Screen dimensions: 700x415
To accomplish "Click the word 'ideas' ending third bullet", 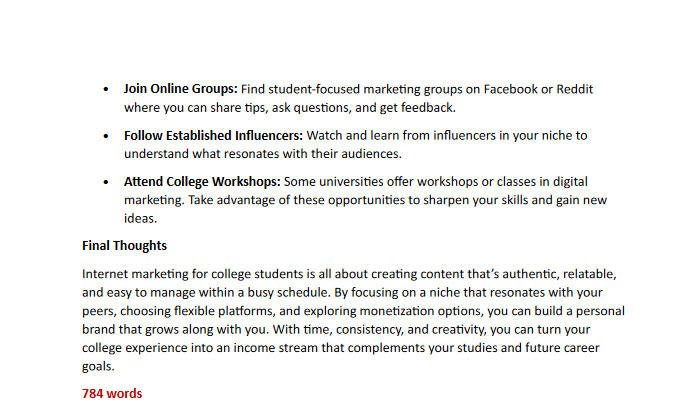I will point(139,218).
